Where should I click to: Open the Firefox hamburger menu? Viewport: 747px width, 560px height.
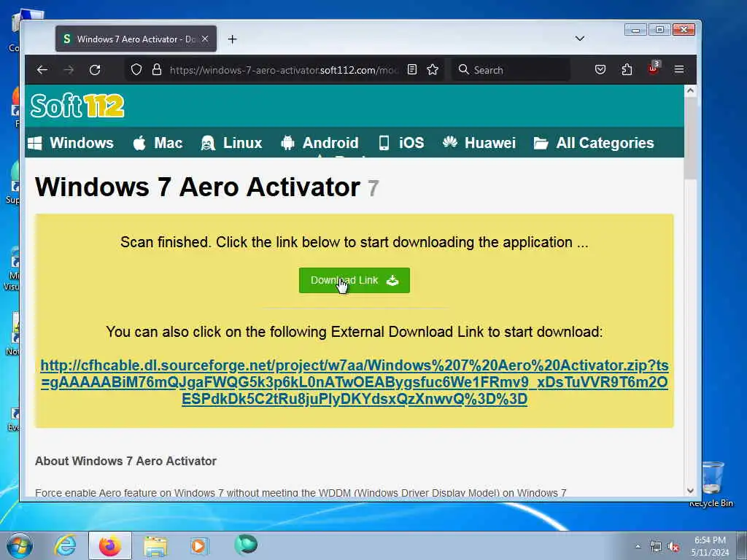point(679,70)
